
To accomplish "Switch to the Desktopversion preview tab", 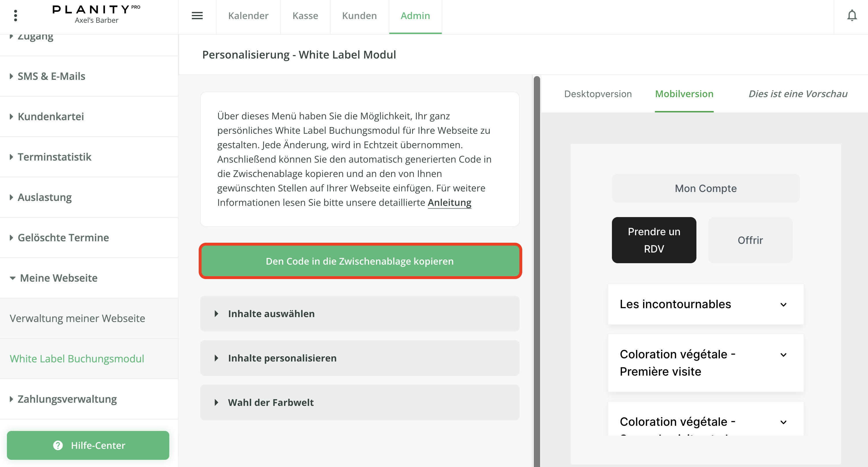I will coord(598,94).
